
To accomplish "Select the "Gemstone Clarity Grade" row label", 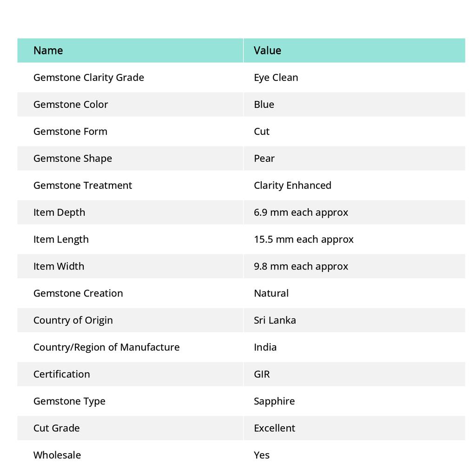I will (x=88, y=78).
